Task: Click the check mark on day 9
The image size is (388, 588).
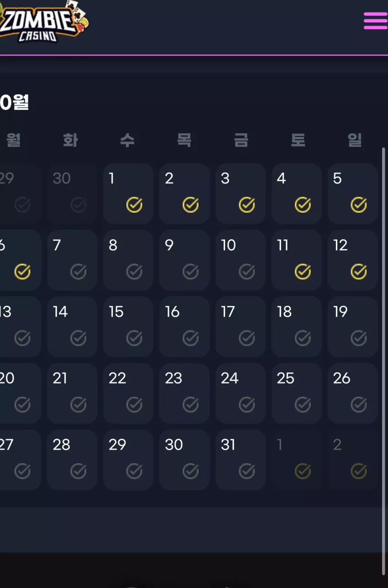Action: coord(190,272)
